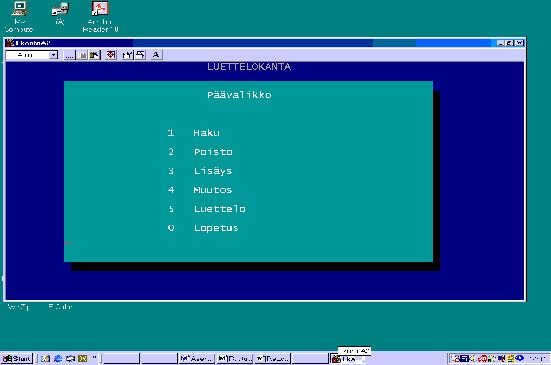Click the Haku menu option
The height and width of the screenshot is (365, 551).
tap(206, 133)
